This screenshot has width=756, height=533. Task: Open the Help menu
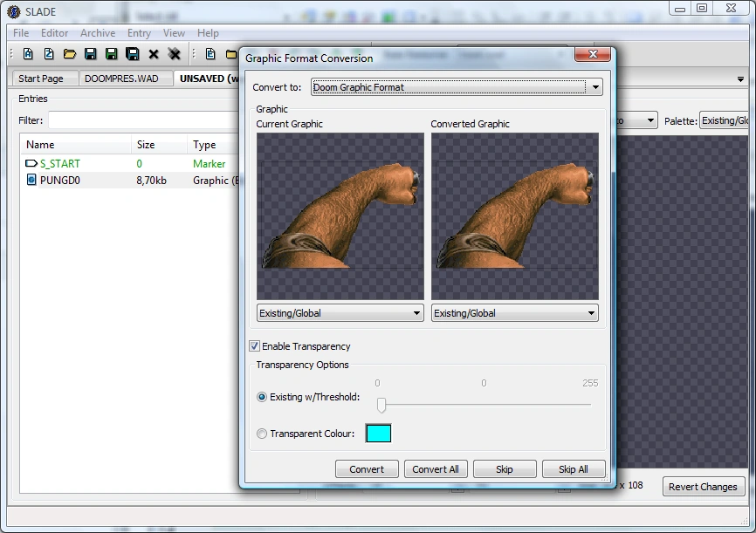click(208, 33)
